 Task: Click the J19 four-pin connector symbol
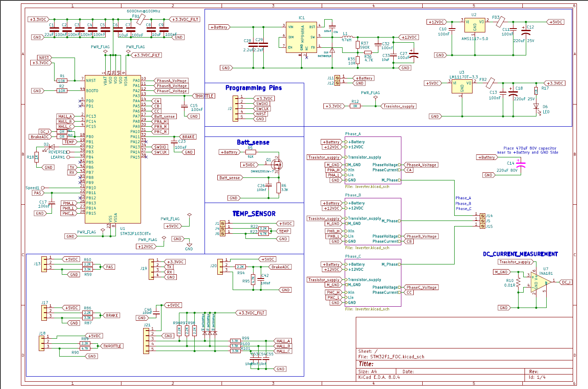click(x=151, y=269)
